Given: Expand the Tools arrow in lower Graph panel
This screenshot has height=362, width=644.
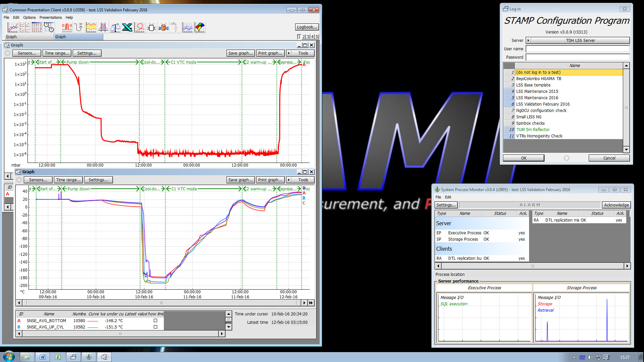Looking at the screenshot, I should (289, 180).
